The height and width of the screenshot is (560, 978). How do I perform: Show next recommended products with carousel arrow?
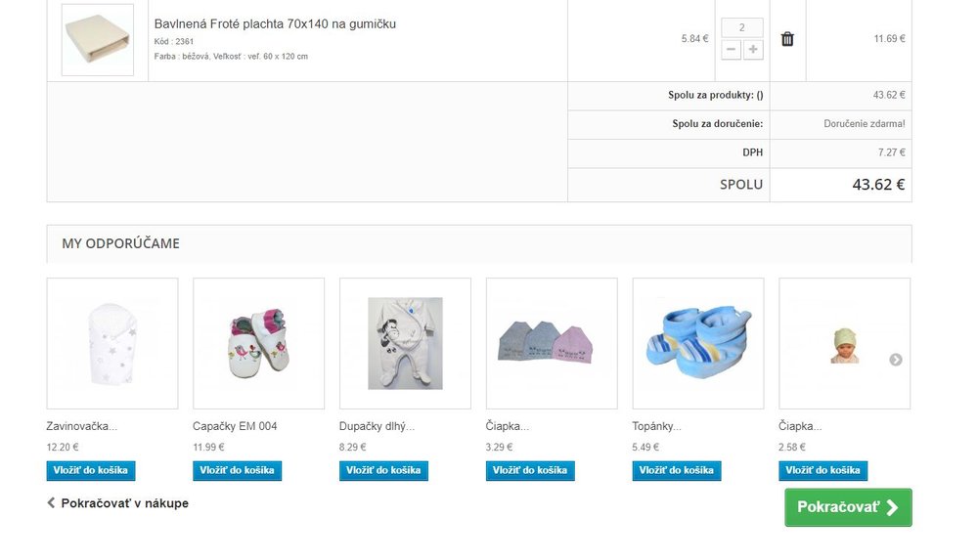pos(895,360)
